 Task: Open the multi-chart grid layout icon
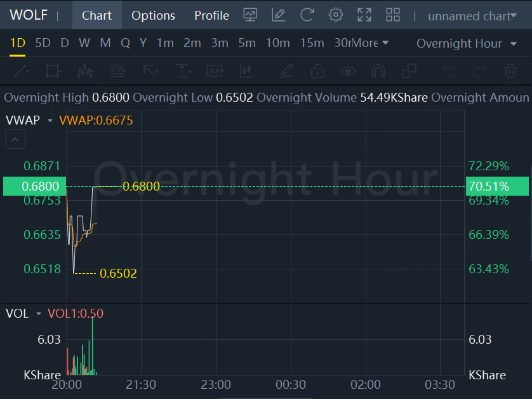pos(393,15)
